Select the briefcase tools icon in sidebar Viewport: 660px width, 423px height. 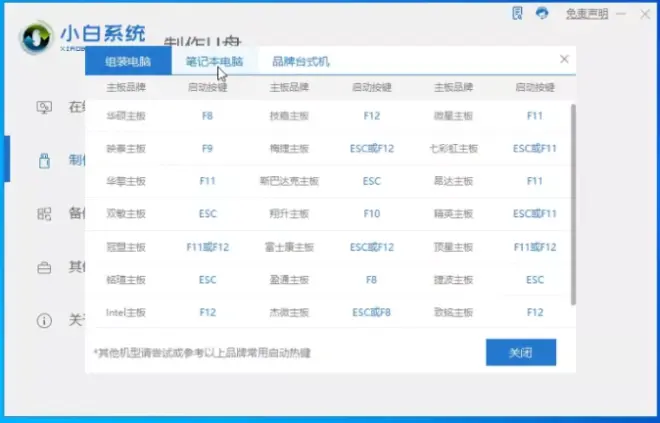(44, 268)
